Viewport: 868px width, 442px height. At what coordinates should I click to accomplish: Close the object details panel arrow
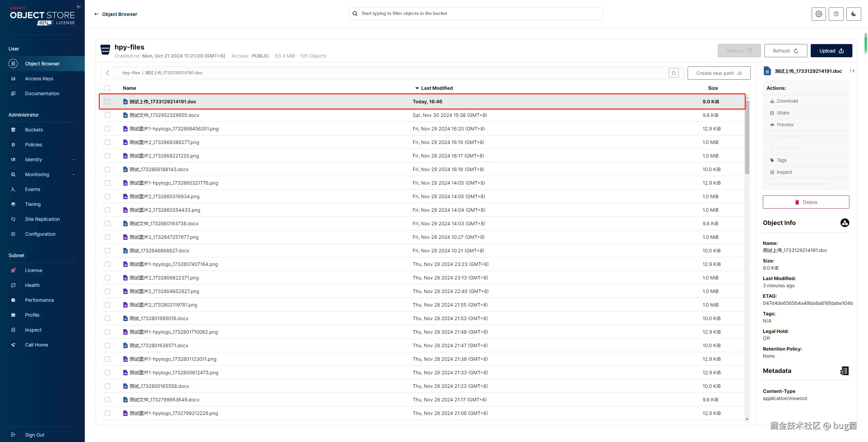[852, 71]
